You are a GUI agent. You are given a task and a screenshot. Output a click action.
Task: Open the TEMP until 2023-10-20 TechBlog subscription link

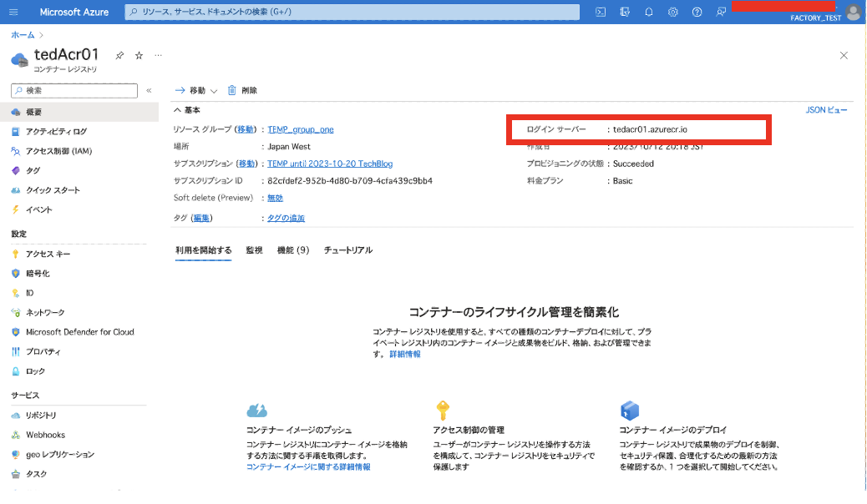coord(330,164)
